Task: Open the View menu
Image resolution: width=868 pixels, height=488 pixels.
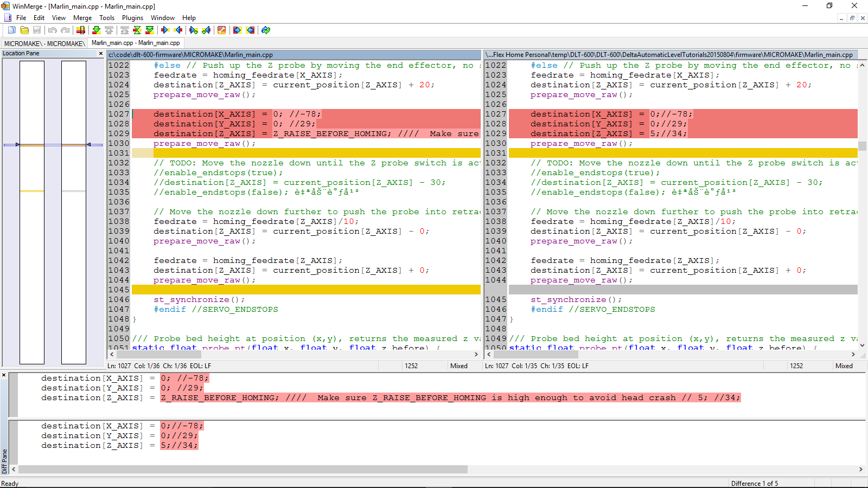Action: point(59,18)
